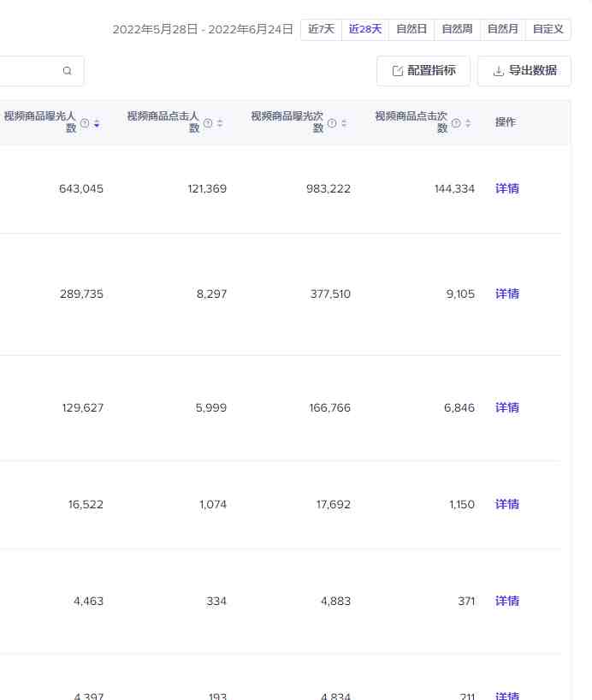592x700 pixels.
Task: Click date range 2022年5月28日 - 2022年6月24日
Action: (203, 29)
